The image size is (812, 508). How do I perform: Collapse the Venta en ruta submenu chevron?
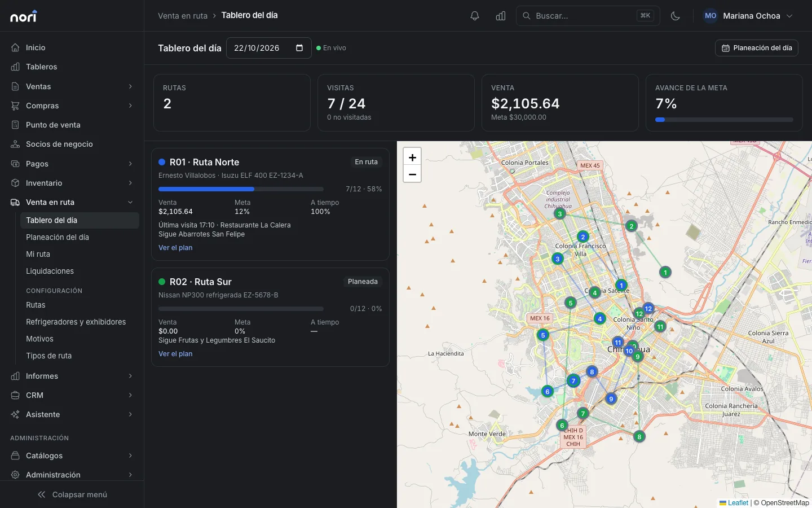[130, 202]
